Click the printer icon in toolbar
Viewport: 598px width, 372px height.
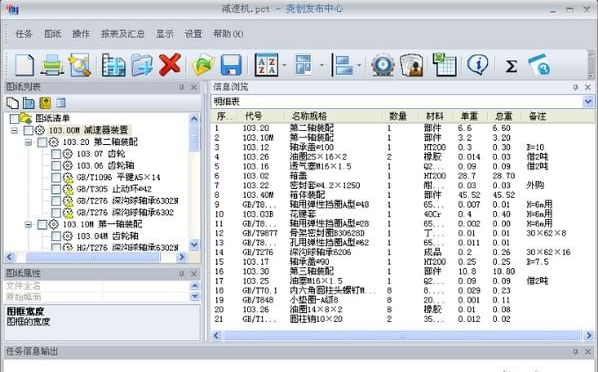(x=51, y=65)
